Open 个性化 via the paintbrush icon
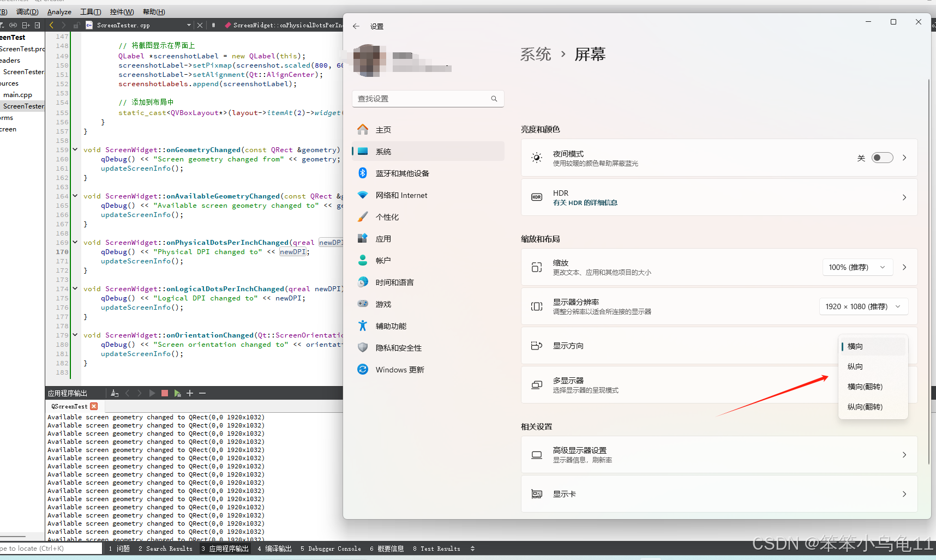The width and height of the screenshot is (936, 560). [x=363, y=216]
